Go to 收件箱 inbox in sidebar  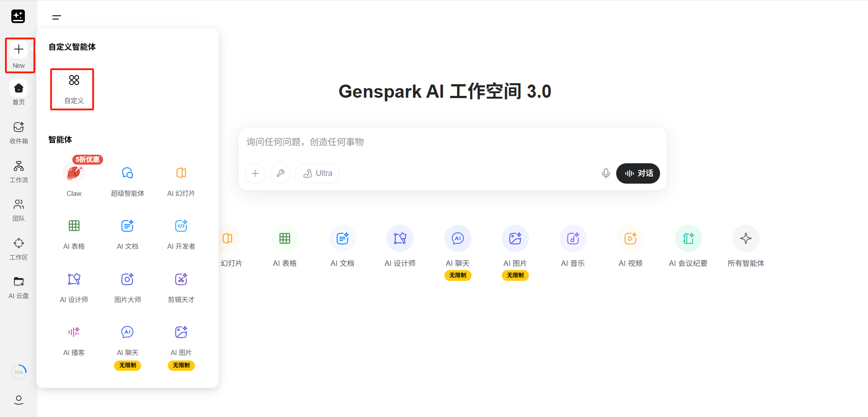(x=19, y=133)
